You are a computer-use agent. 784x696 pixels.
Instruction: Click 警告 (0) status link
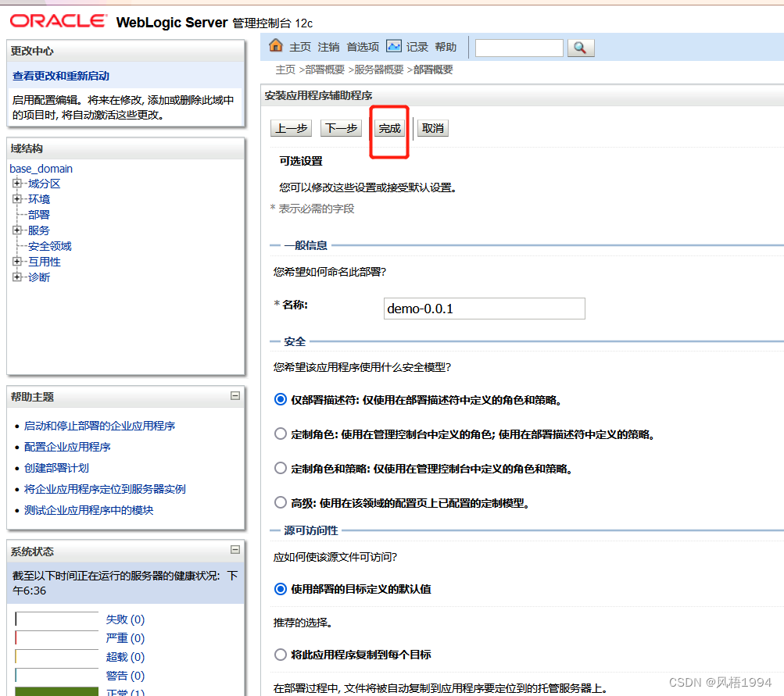click(125, 676)
